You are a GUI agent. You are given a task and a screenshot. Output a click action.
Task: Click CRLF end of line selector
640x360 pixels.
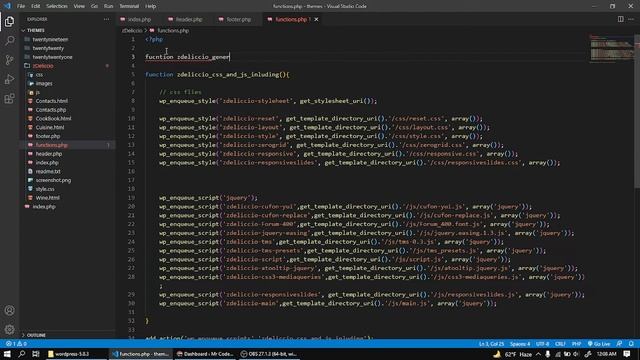coord(560,344)
